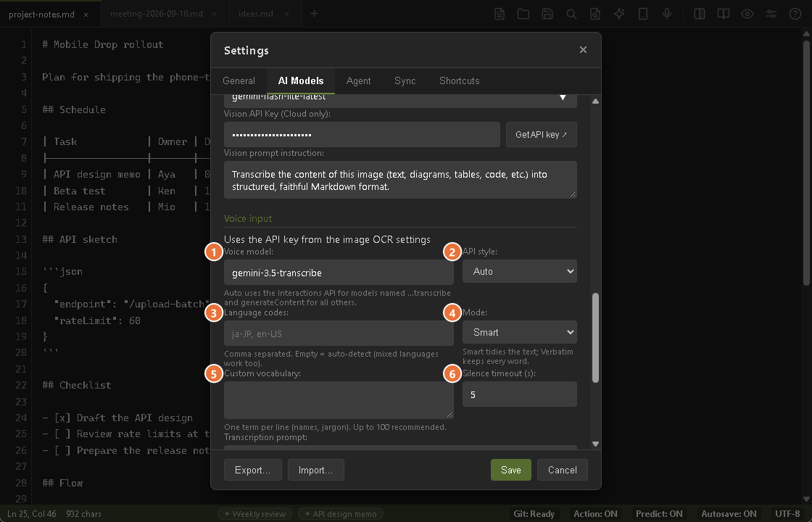
Task: Click the Silence timeout field showing 5
Action: [x=519, y=394]
